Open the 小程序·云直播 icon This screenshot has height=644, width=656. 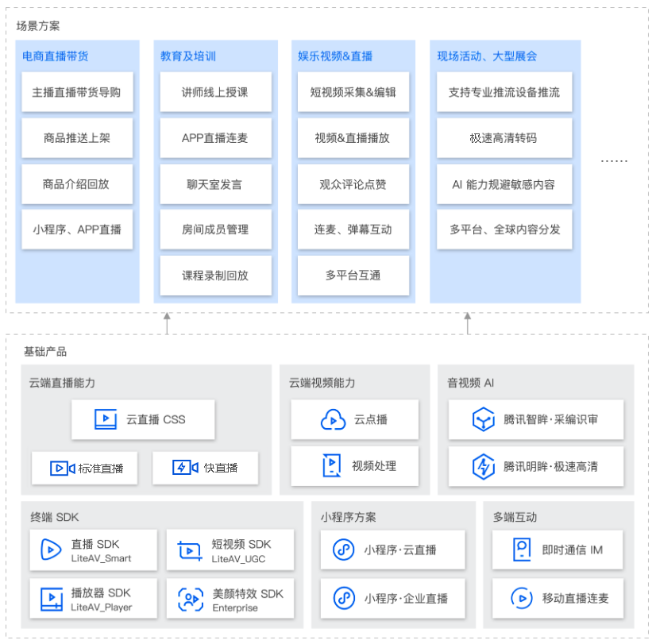342,549
